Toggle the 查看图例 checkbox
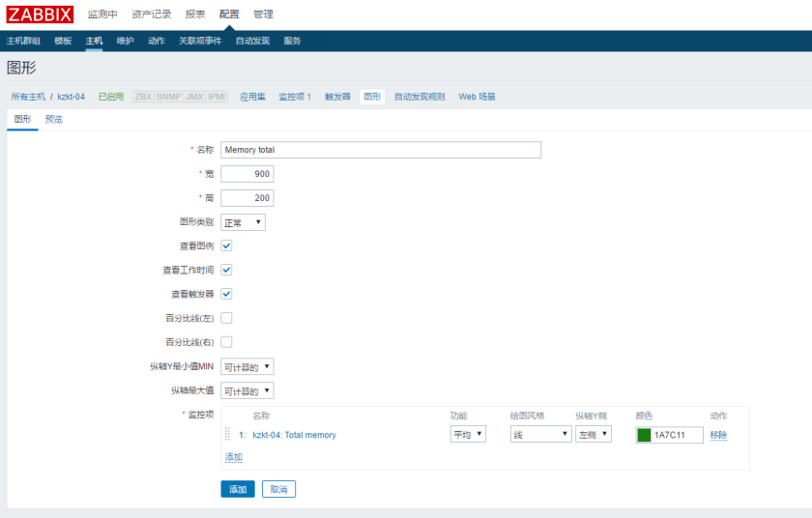The height and width of the screenshot is (518, 812). 226,245
